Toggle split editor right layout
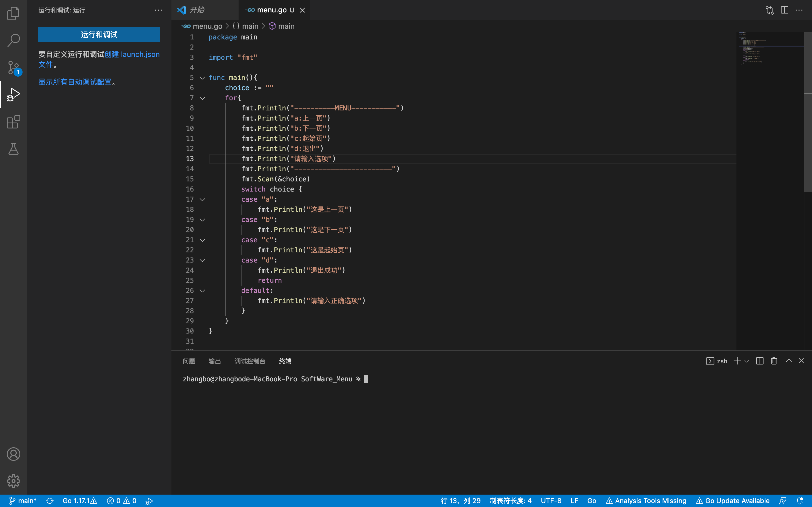Image resolution: width=812 pixels, height=507 pixels. coord(784,10)
